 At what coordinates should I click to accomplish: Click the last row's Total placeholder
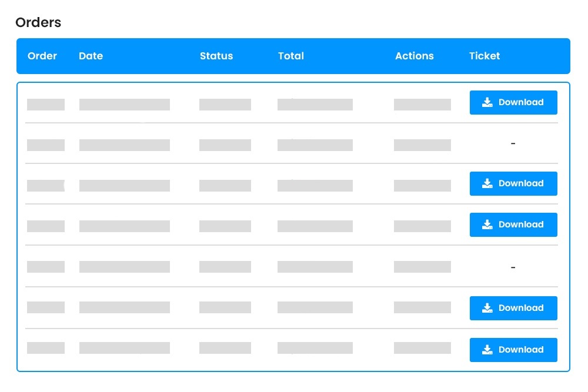pos(315,348)
